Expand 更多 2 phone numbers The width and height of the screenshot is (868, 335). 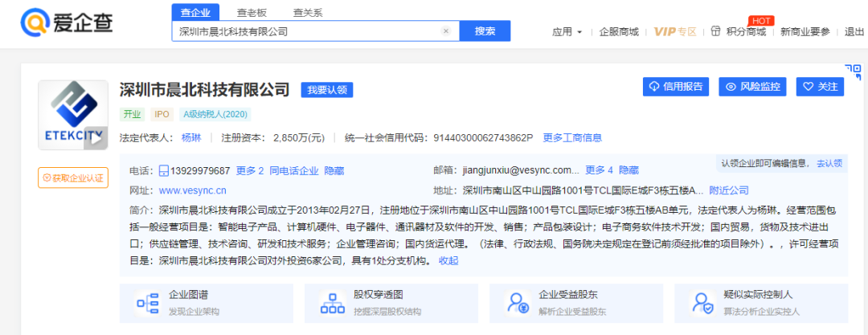click(x=250, y=170)
